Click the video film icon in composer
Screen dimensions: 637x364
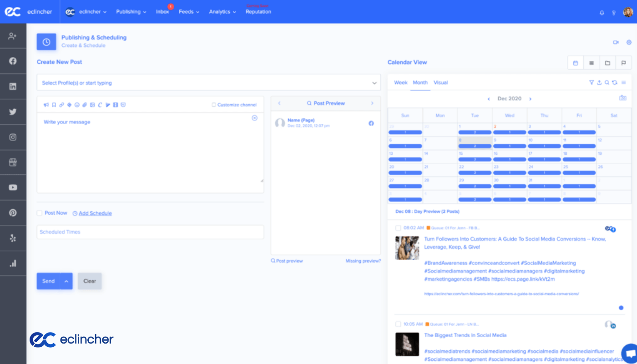(116, 105)
